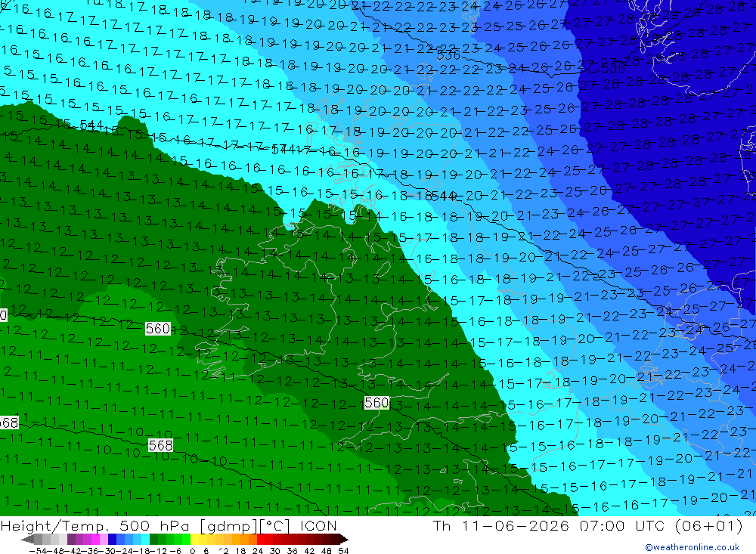Pick the cyan -18 legend swatch

145,539
